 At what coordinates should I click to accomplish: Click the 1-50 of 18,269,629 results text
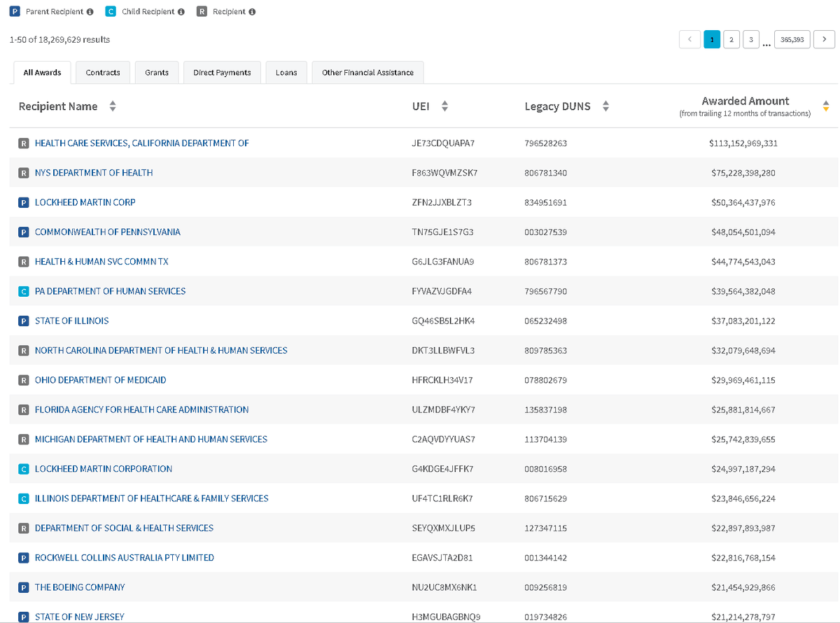pyautogui.click(x=59, y=40)
